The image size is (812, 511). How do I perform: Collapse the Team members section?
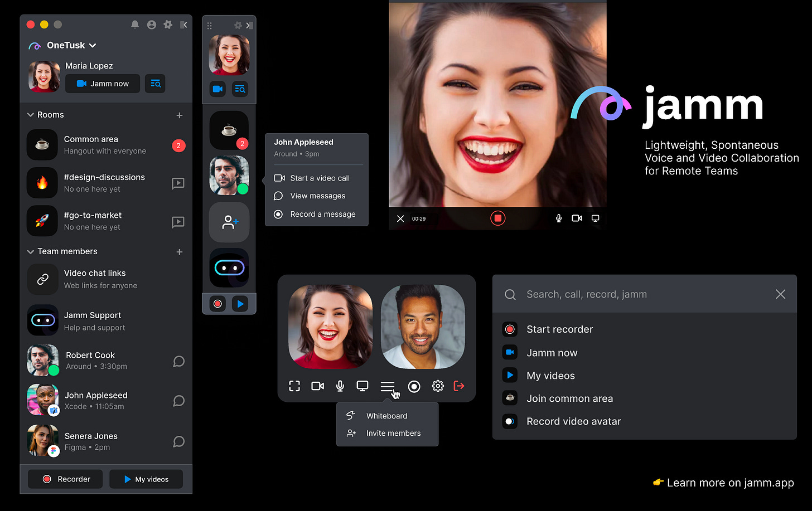[31, 252]
